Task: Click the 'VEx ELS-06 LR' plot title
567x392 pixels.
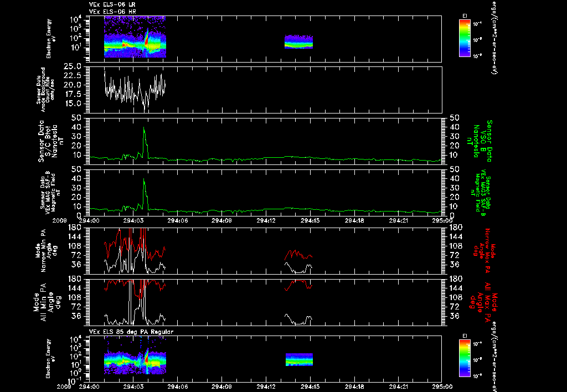Action: (112, 4)
